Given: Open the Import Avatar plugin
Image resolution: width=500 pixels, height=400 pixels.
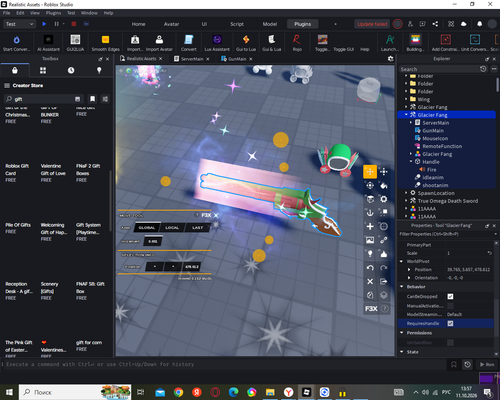Looking at the screenshot, I should (159, 43).
